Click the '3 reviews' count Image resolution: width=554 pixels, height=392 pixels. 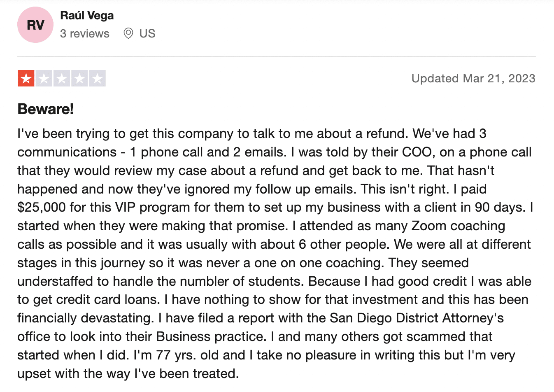tap(85, 34)
